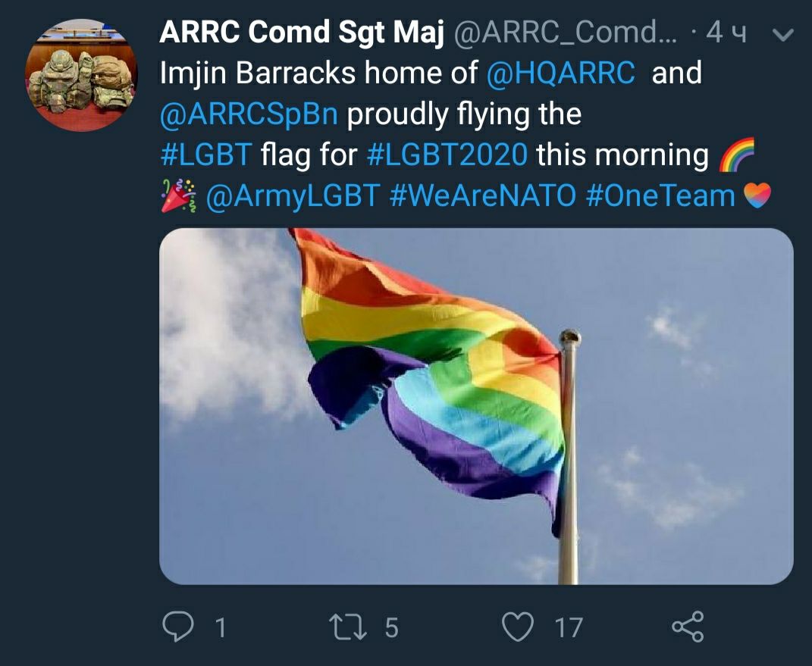Viewport: 812px width, 666px height.
Task: Open the @ARRCSpBn mention
Action: [x=249, y=114]
